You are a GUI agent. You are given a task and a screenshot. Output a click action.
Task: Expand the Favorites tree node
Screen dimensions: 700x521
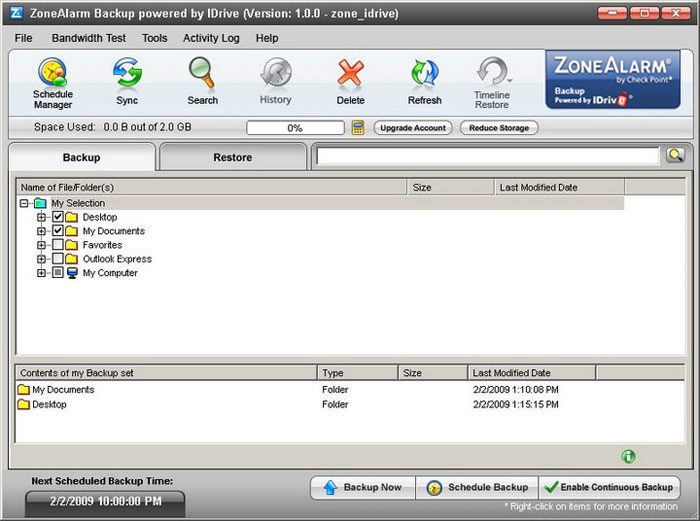(x=41, y=245)
